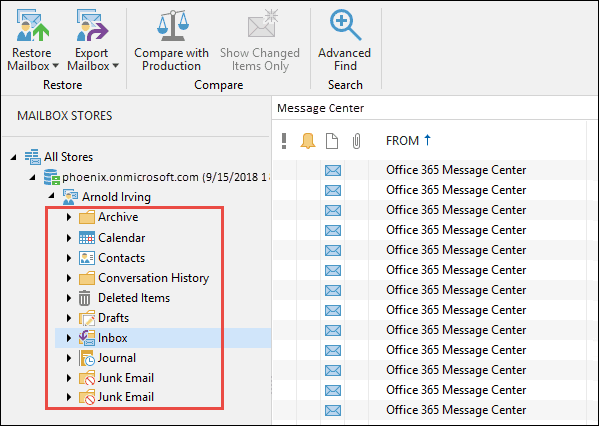Click the Advanced Find label
The image size is (599, 426).
point(345,59)
